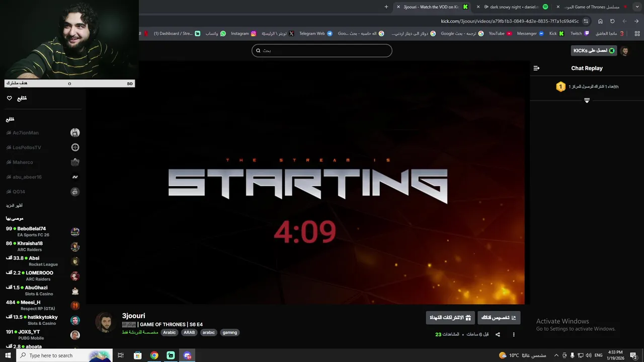
Task: Select the 3joouri Watch the VOD tab
Action: pyautogui.click(x=433, y=7)
